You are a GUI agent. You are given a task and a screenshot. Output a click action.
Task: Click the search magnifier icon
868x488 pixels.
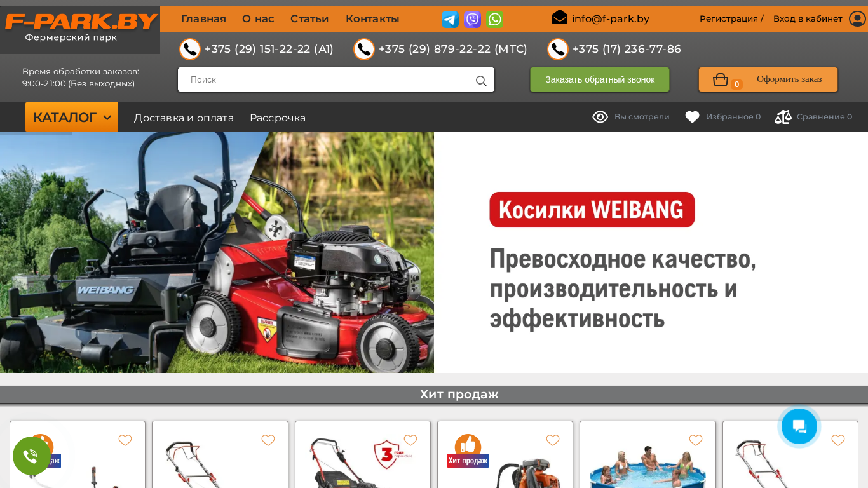pyautogui.click(x=481, y=81)
